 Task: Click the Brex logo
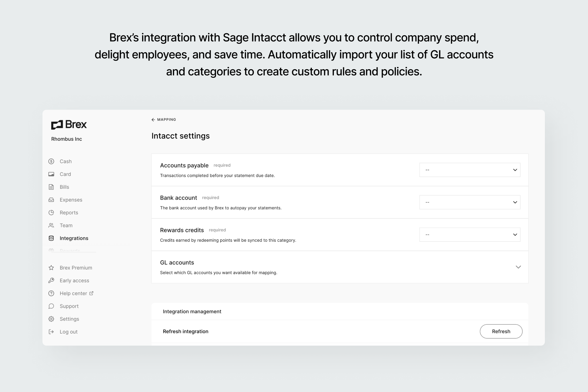69,124
